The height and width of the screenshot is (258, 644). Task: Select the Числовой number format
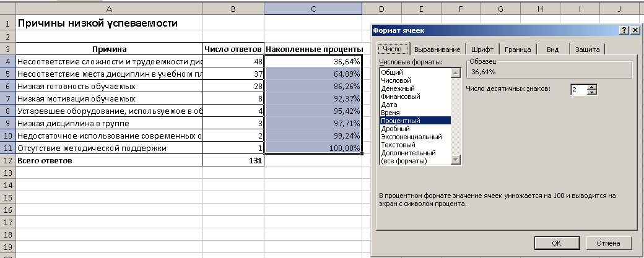pos(416,80)
